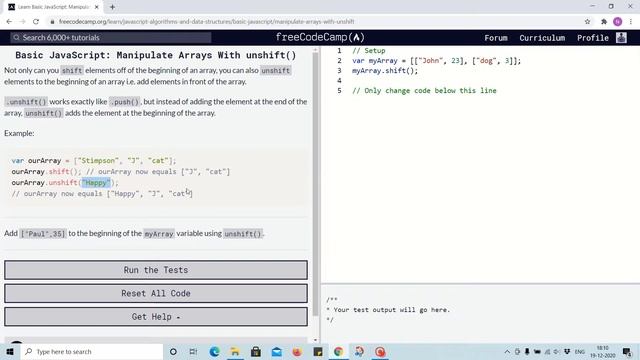Image resolution: width=640 pixels, height=360 pixels.
Task: Show hidden system tray icons
Action: pyautogui.click(x=507, y=351)
